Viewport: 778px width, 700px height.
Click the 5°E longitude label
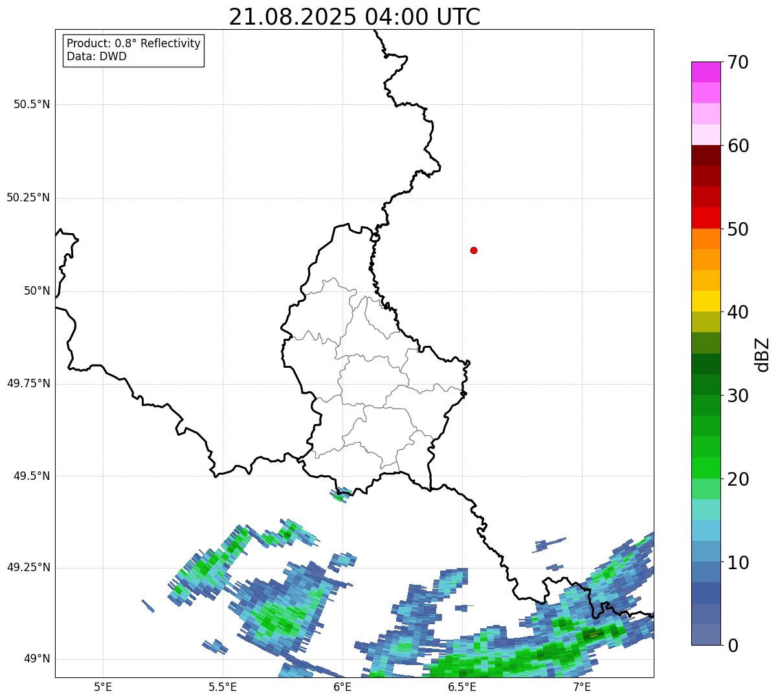click(103, 686)
